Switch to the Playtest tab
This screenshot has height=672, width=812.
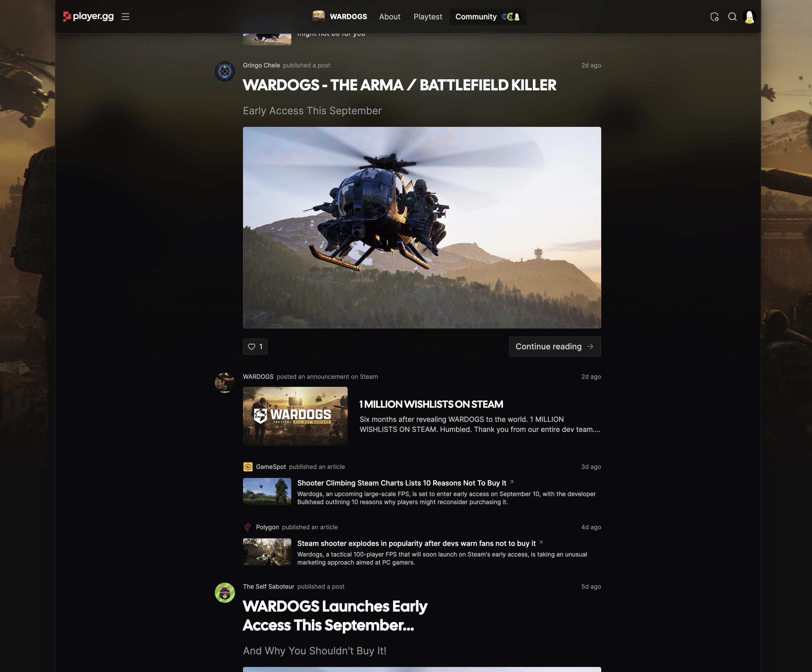click(428, 17)
